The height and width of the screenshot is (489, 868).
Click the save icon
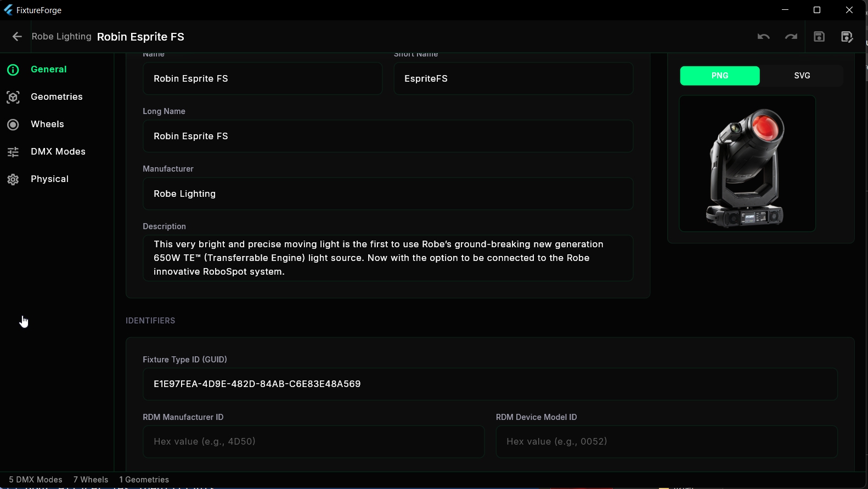(819, 37)
